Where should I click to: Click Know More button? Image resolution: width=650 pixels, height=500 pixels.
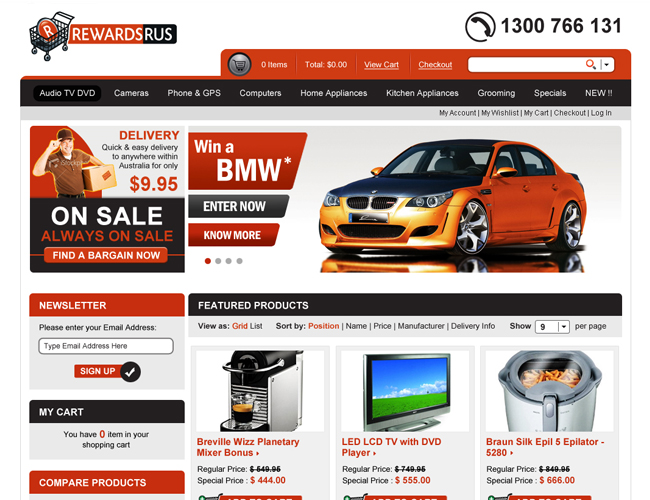(234, 235)
